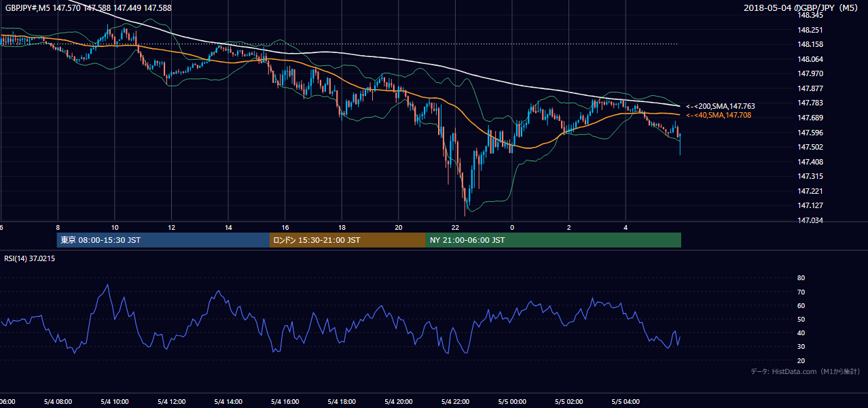Click price level 147.970 on axis

tap(810, 73)
